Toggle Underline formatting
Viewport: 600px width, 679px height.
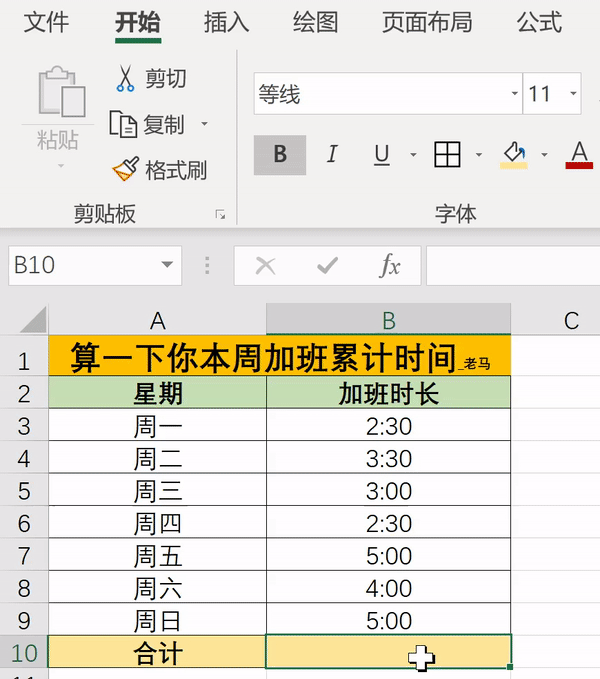coord(381,155)
